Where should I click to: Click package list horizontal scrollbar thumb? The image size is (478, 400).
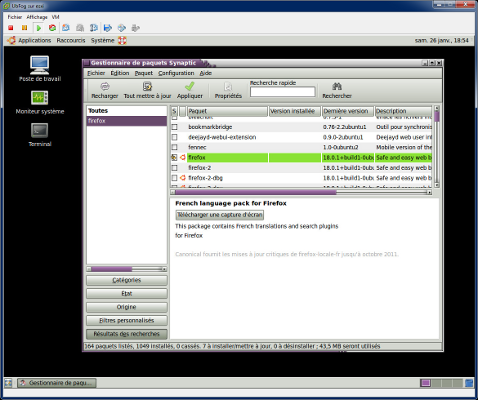256,192
